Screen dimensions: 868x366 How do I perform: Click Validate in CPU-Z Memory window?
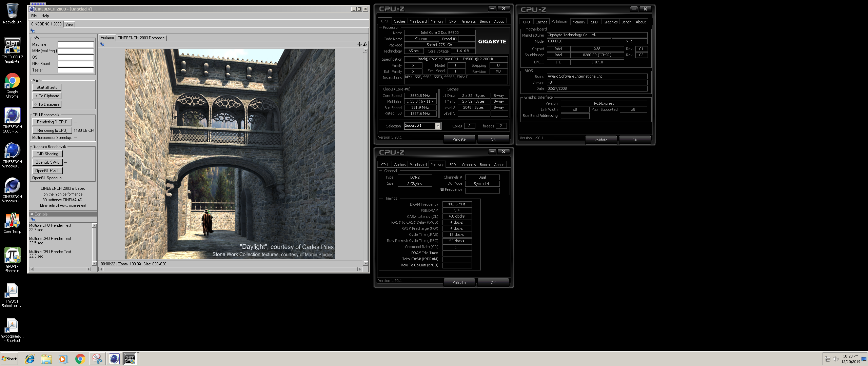pos(459,283)
